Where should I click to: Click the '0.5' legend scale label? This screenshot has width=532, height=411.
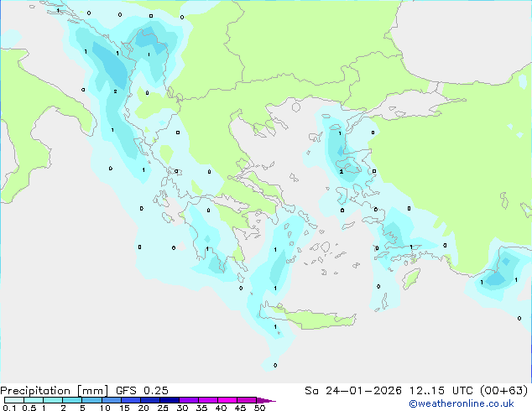[29, 408]
